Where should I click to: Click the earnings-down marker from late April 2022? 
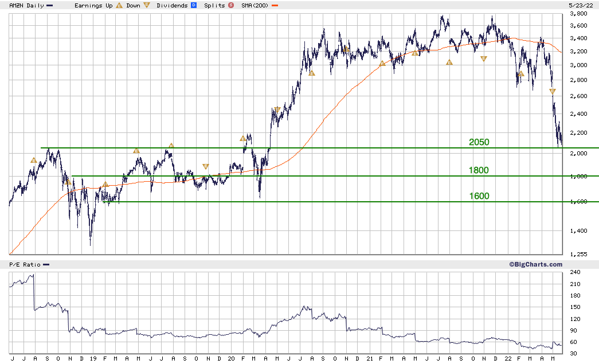coord(553,91)
